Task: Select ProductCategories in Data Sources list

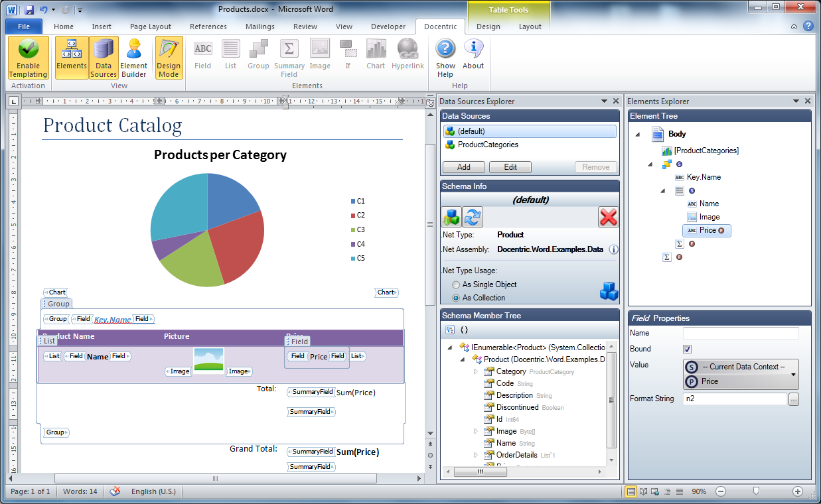Action: pyautogui.click(x=488, y=145)
